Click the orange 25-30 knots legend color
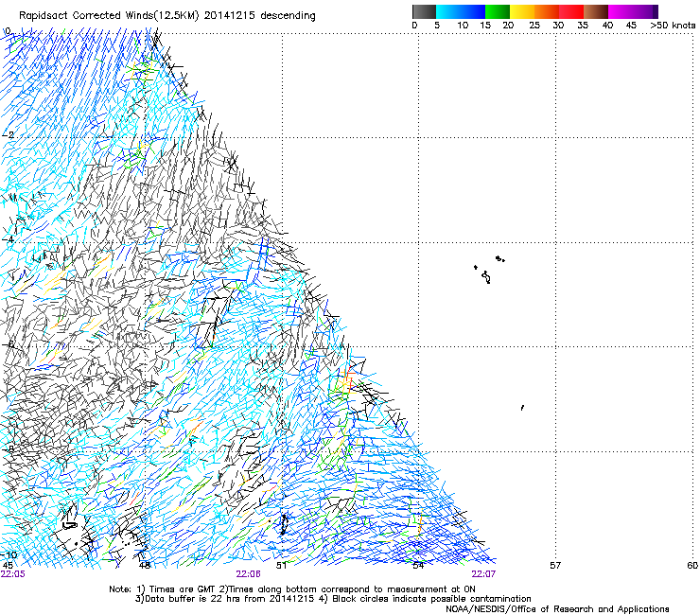 (x=547, y=11)
